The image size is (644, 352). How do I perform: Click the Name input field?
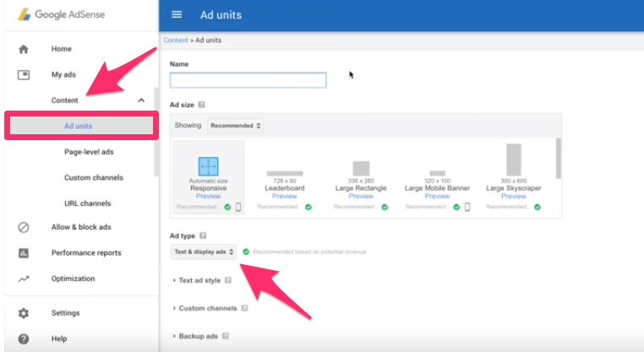[x=248, y=80]
